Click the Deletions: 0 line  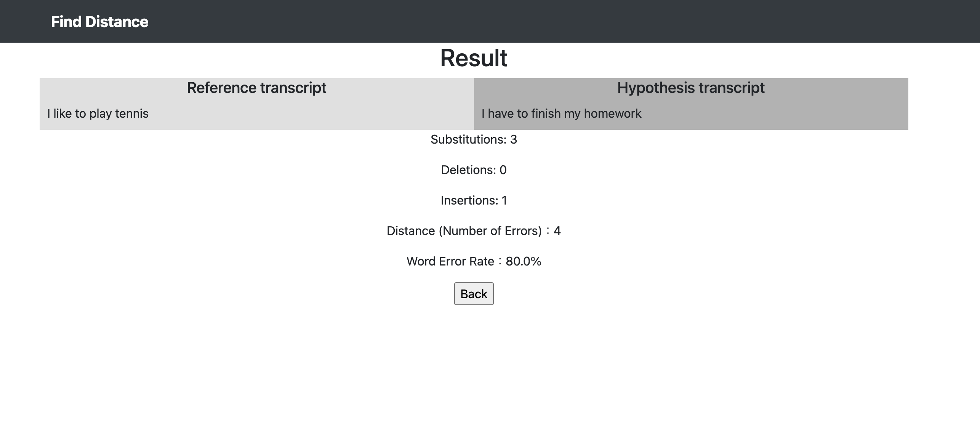(x=474, y=170)
